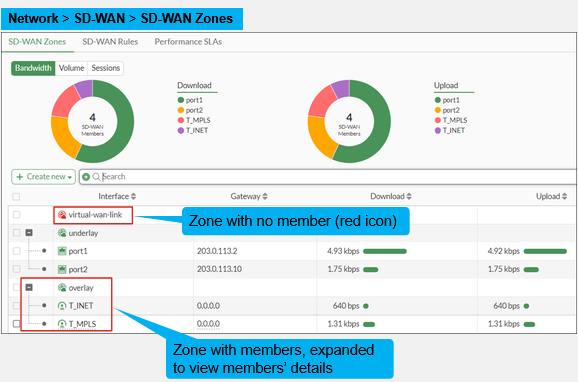Check the T_INET row checkbox
The image size is (578, 382).
pos(16,306)
